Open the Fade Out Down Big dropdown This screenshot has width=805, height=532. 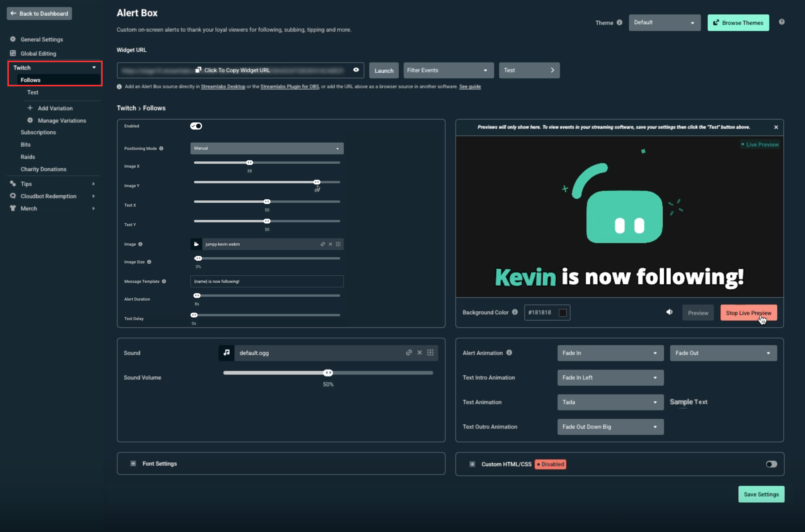[x=610, y=427]
